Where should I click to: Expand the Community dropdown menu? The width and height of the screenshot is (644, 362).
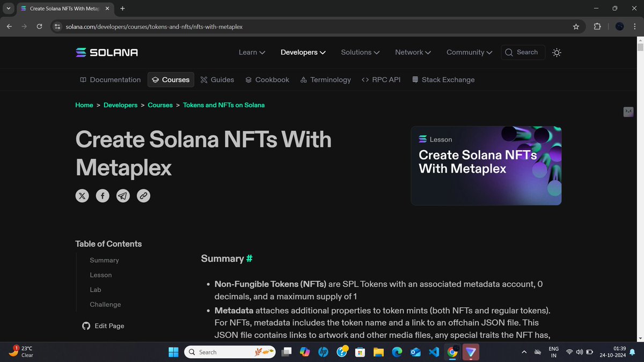coord(470,52)
